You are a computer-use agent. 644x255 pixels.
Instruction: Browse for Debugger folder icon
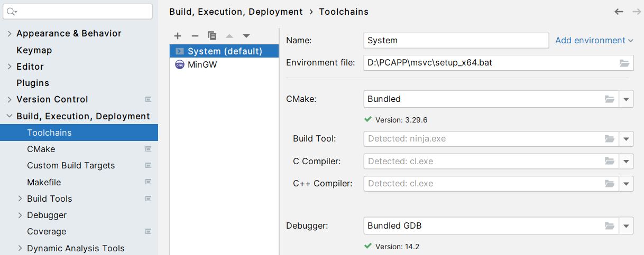click(x=610, y=226)
